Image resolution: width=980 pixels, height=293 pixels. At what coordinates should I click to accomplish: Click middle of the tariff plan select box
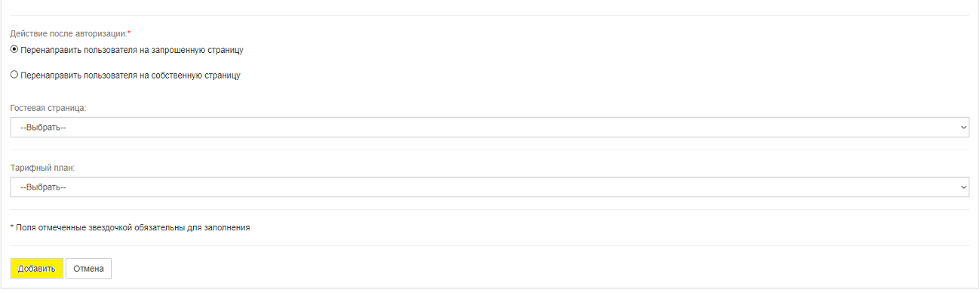click(x=490, y=187)
